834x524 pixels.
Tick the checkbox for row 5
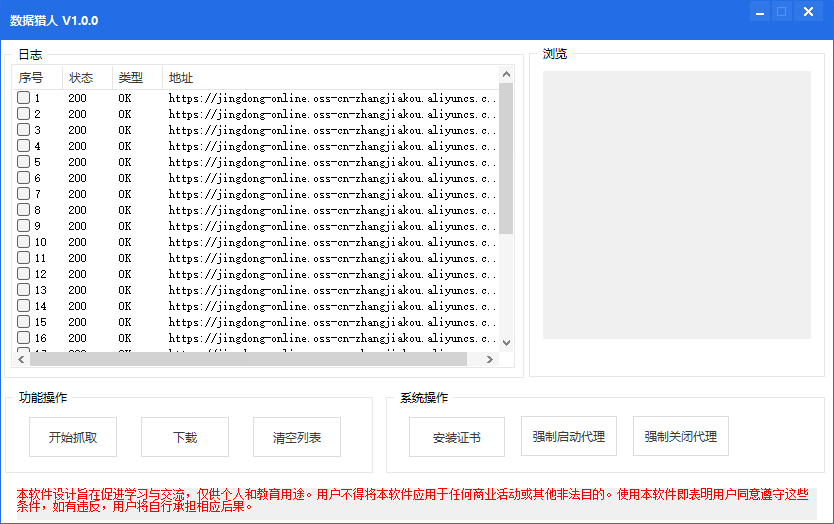click(23, 162)
